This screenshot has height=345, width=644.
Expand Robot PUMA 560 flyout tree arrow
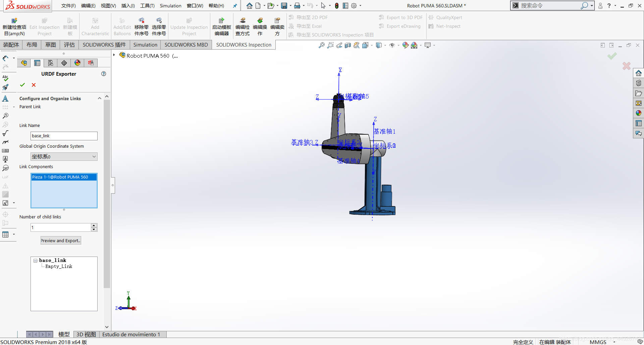[x=114, y=55]
